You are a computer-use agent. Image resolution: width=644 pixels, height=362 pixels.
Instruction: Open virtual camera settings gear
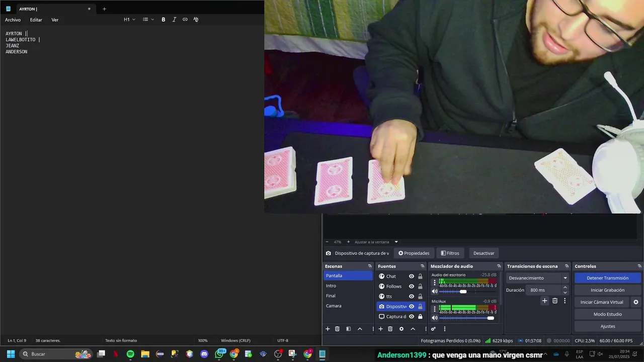pyautogui.click(x=636, y=302)
